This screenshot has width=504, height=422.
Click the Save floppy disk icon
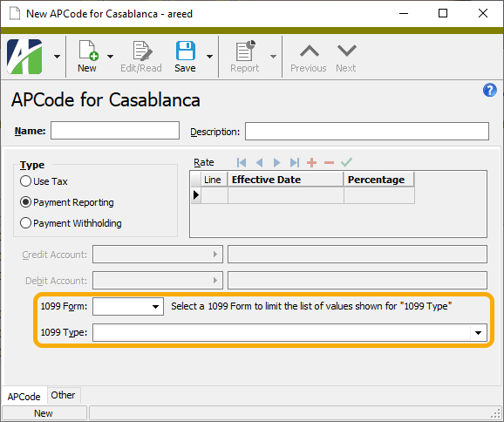coord(186,51)
